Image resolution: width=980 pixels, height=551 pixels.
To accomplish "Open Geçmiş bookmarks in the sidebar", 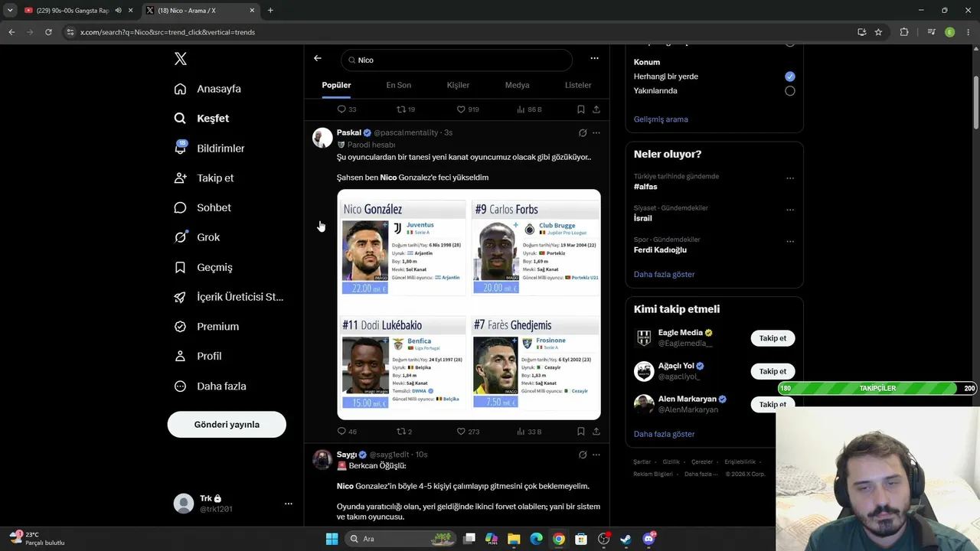I will pos(203,267).
